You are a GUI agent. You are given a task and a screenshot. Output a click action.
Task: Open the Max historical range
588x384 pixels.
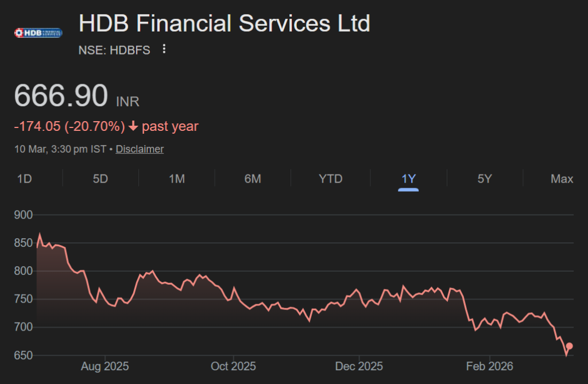pyautogui.click(x=561, y=179)
